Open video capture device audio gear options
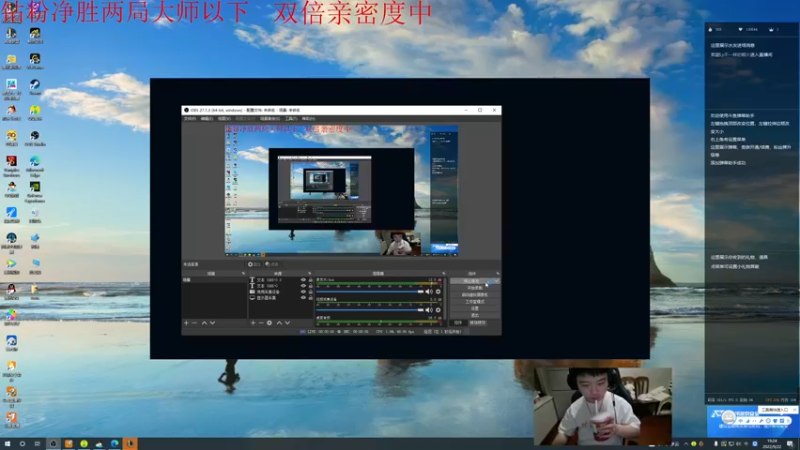The width and height of the screenshot is (800, 450). 438,310
